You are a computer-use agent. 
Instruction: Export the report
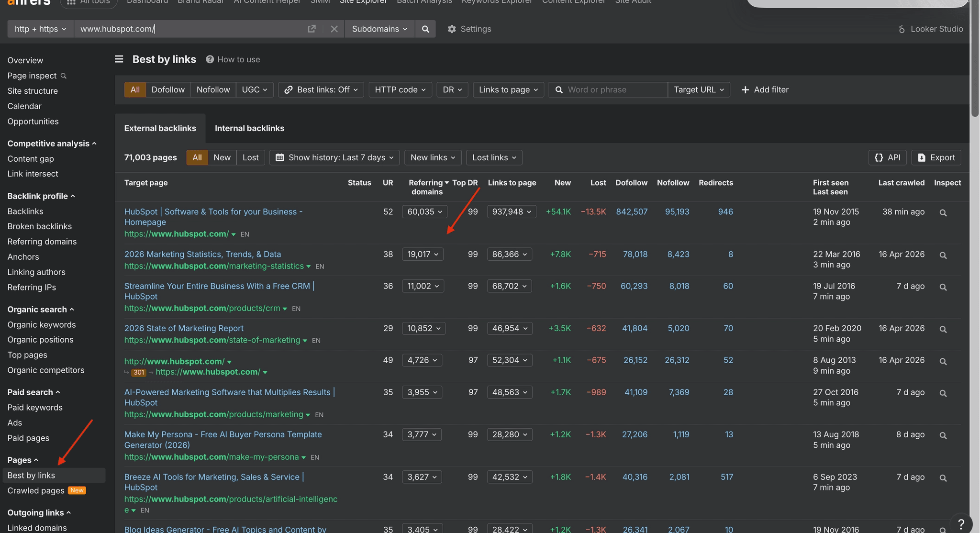coord(936,157)
